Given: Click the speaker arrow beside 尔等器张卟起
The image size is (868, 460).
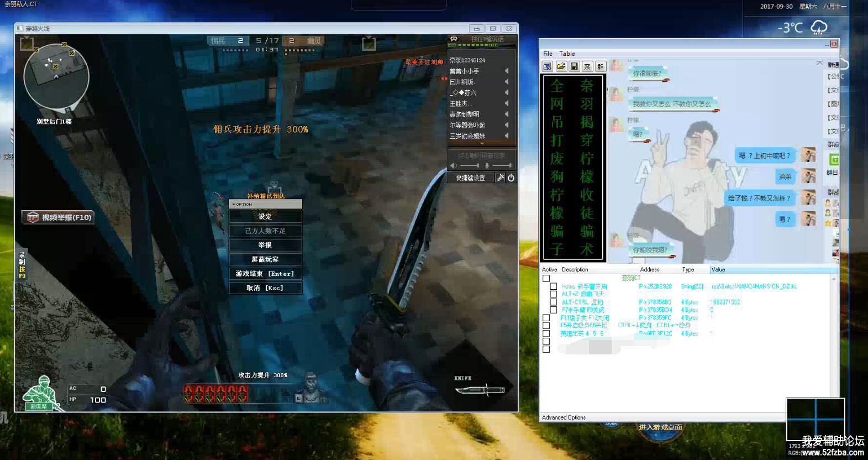Looking at the screenshot, I should [507, 124].
